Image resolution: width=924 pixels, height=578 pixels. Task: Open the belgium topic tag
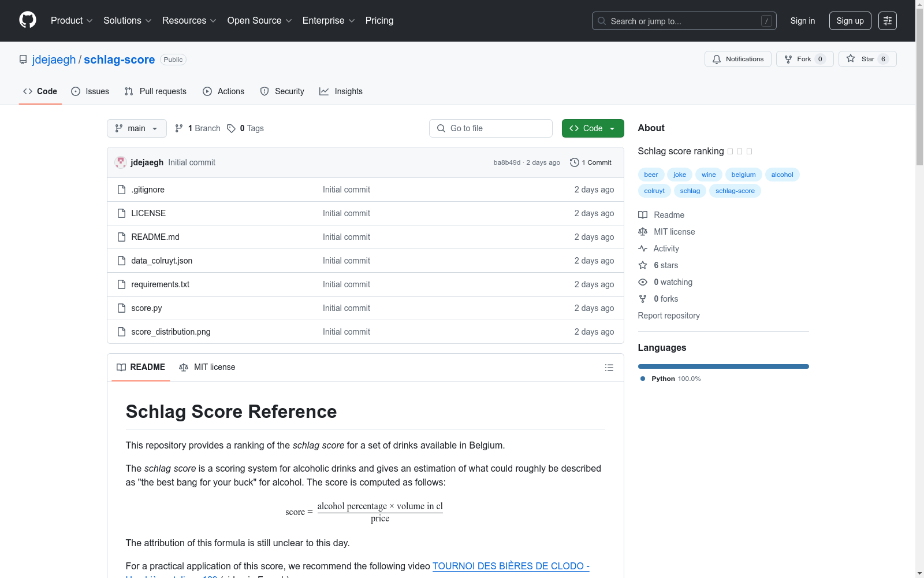pyautogui.click(x=743, y=175)
